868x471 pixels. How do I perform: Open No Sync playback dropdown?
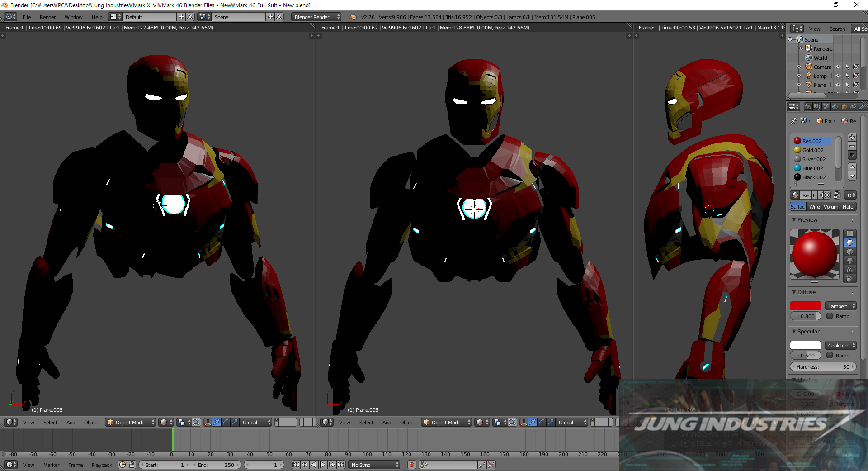tap(375, 465)
